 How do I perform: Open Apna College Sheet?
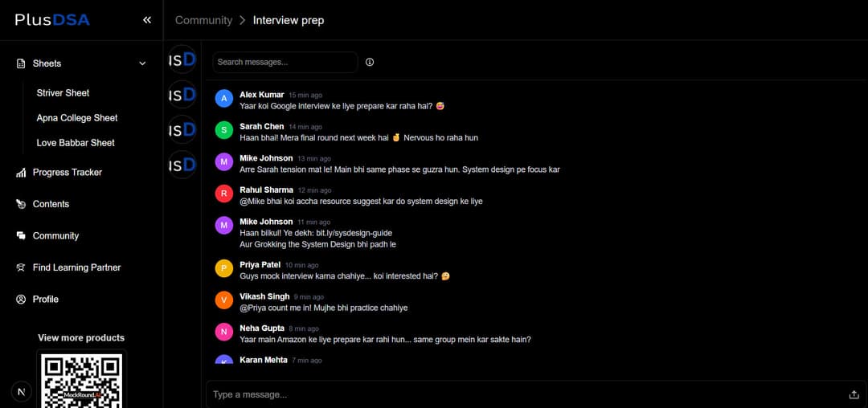77,118
